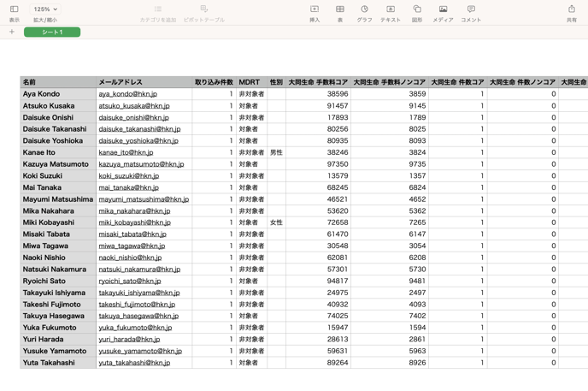Select the cell with value 2497
Image resolution: width=588 pixels, height=391 pixels.
[390, 293]
